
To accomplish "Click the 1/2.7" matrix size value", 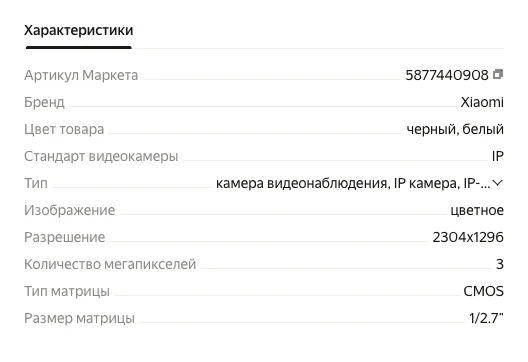I will (486, 318).
